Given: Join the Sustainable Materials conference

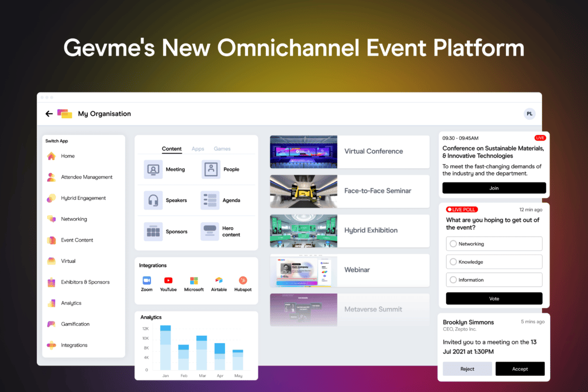Looking at the screenshot, I should coord(494,188).
